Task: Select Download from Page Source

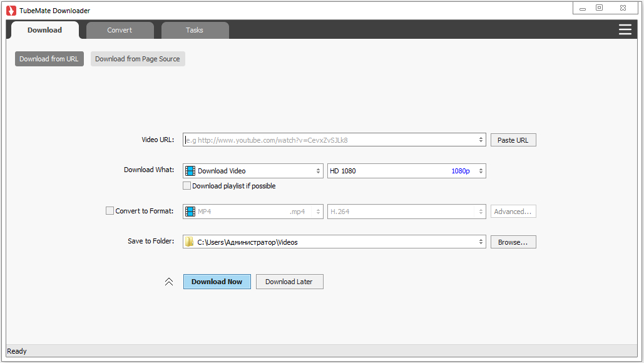Action: [138, 59]
